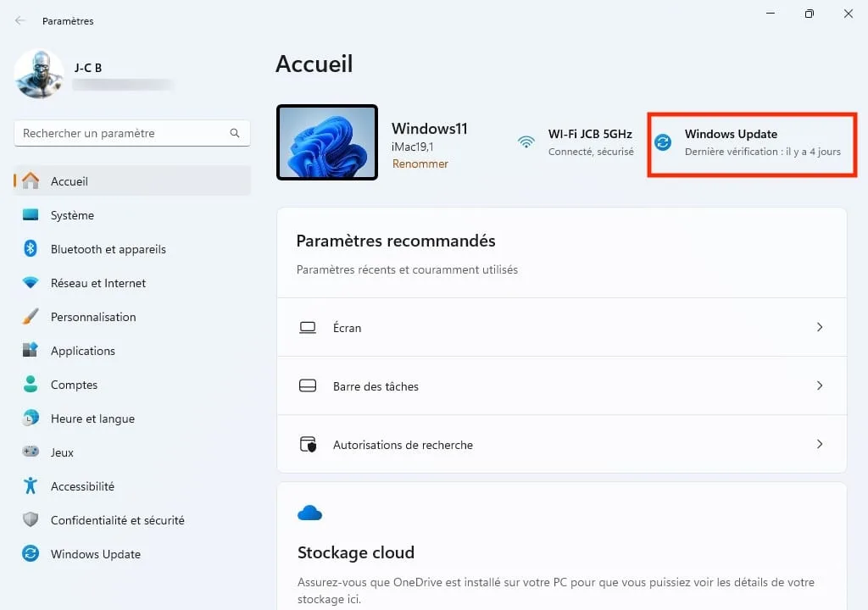Image resolution: width=868 pixels, height=610 pixels.
Task: Restore down the Paramètres window
Action: pyautogui.click(x=810, y=14)
